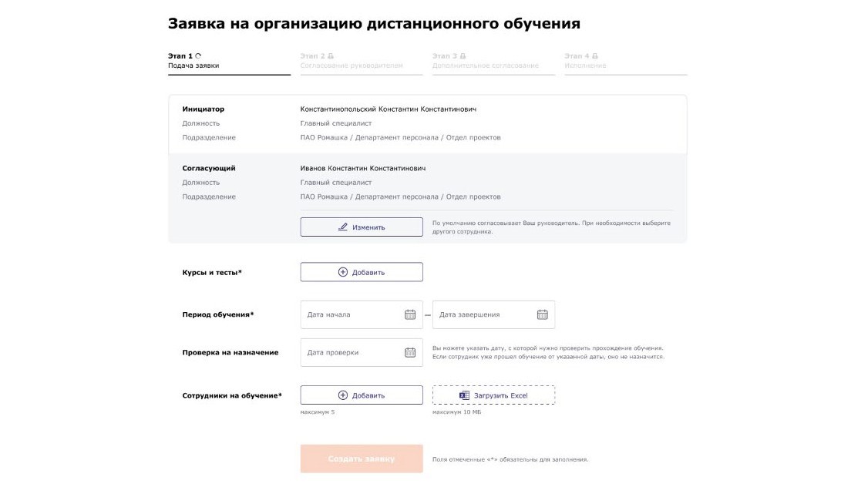Click the Загрузить Excel button
This screenshot has width=841, height=504.
point(493,394)
